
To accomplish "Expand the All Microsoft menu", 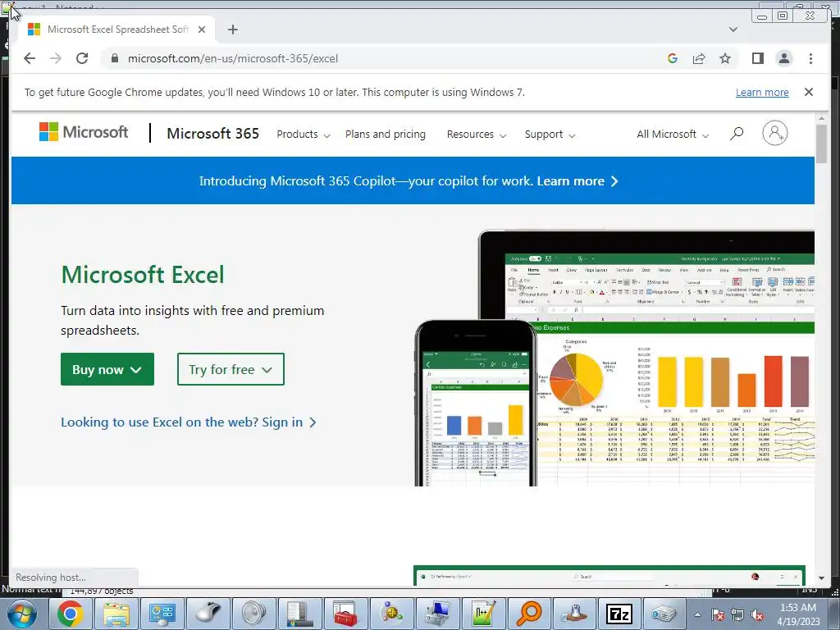I will (x=673, y=135).
